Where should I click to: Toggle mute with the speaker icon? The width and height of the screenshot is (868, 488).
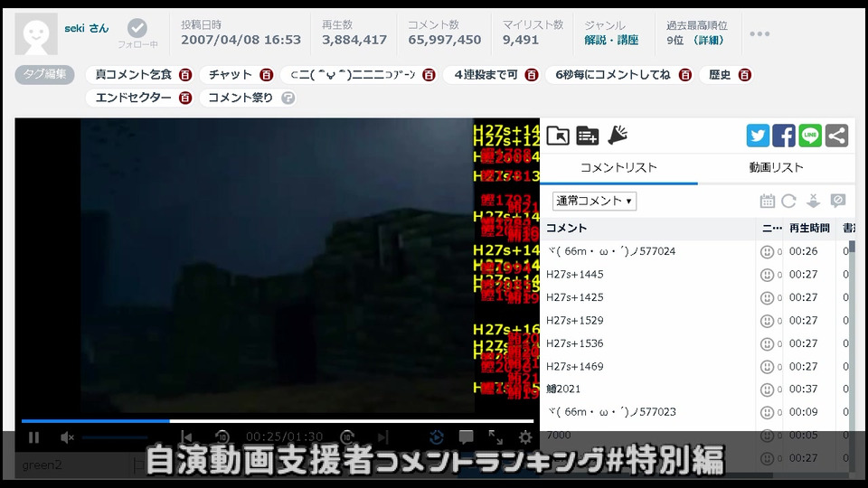(x=67, y=437)
